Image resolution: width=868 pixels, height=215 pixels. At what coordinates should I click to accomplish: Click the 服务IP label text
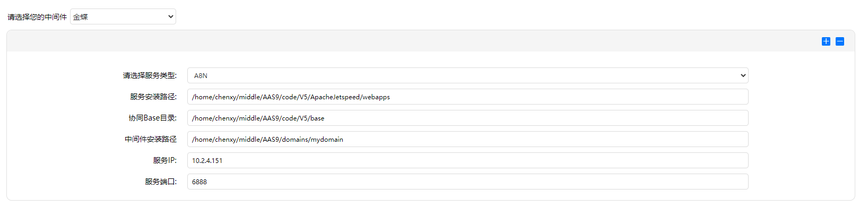tap(164, 160)
